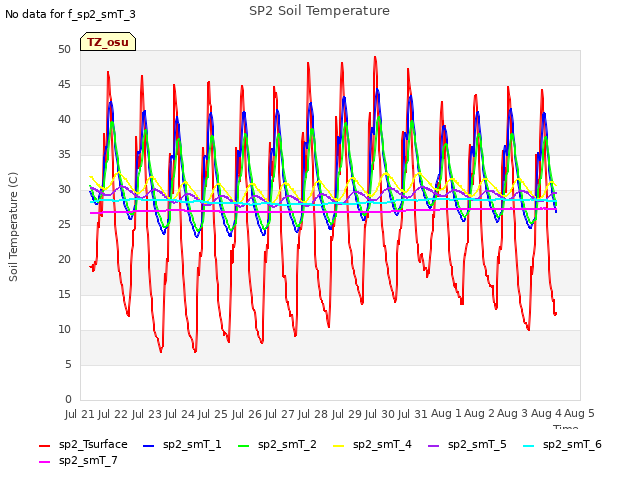Click the 25 y-axis tick label
The height and width of the screenshot is (480, 640).
64,224
